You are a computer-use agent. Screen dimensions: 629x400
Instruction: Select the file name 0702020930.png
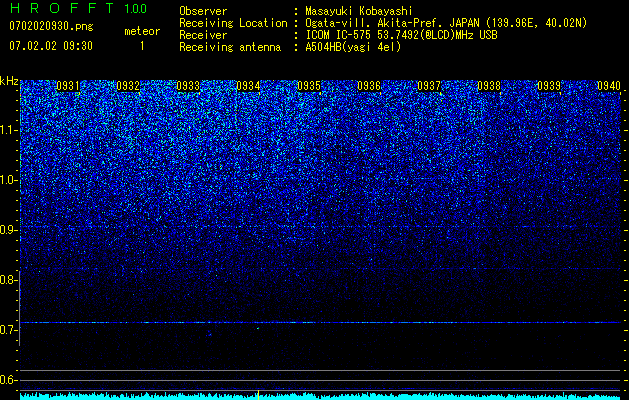(x=51, y=26)
